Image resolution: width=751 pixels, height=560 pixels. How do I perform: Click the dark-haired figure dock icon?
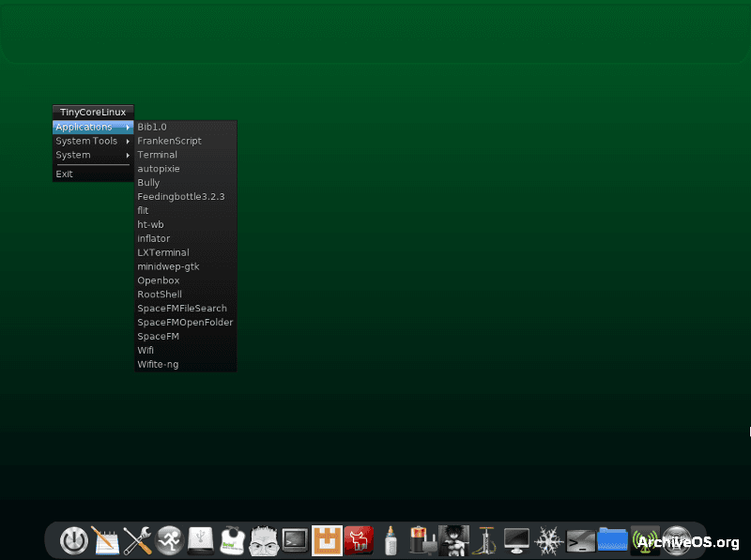[453, 541]
